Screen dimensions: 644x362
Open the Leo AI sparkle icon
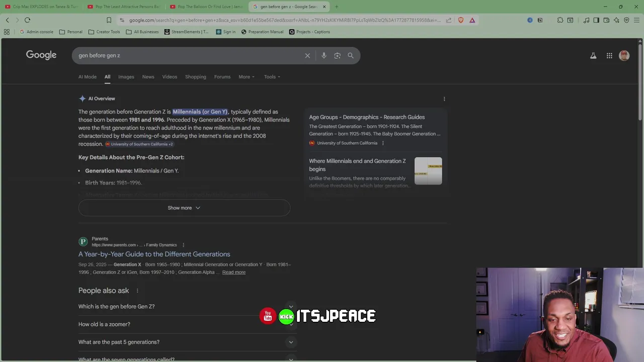[x=616, y=20]
